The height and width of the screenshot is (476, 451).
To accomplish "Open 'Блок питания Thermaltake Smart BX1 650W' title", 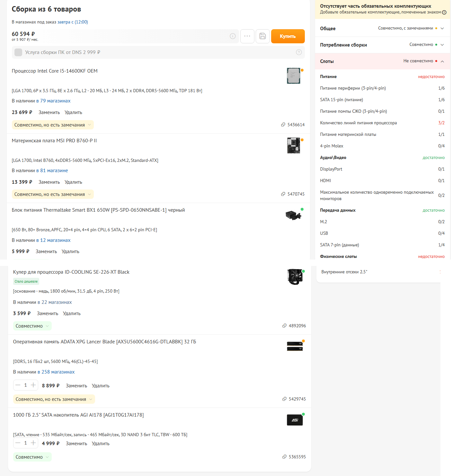I will click(98, 210).
